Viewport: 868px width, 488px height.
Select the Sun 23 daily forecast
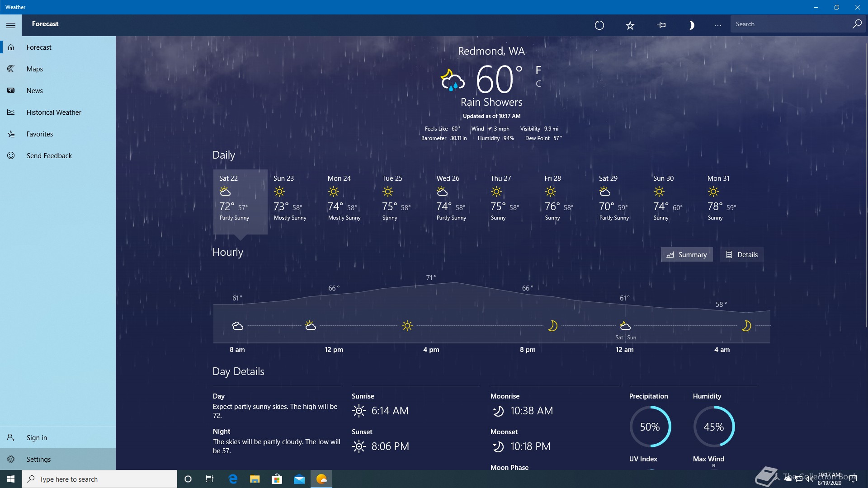click(x=294, y=202)
